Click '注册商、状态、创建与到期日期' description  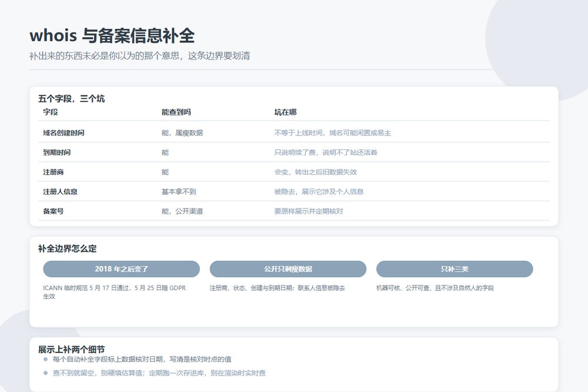point(277,288)
